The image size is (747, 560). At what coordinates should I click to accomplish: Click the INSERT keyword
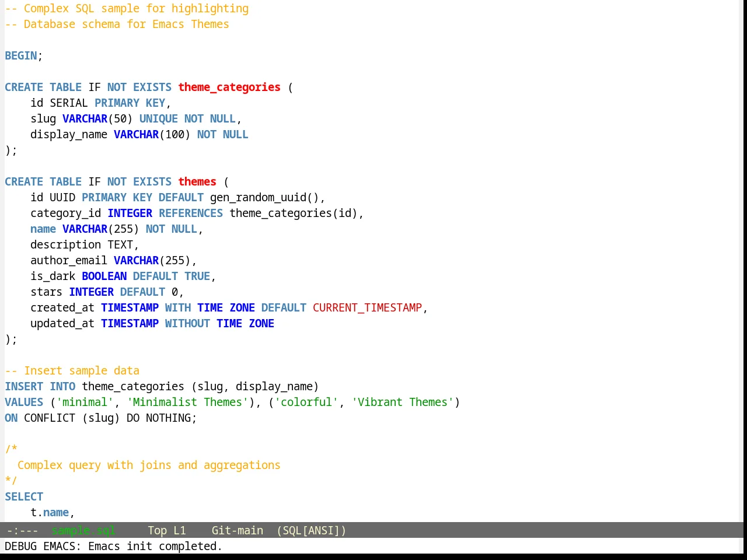coord(24,386)
